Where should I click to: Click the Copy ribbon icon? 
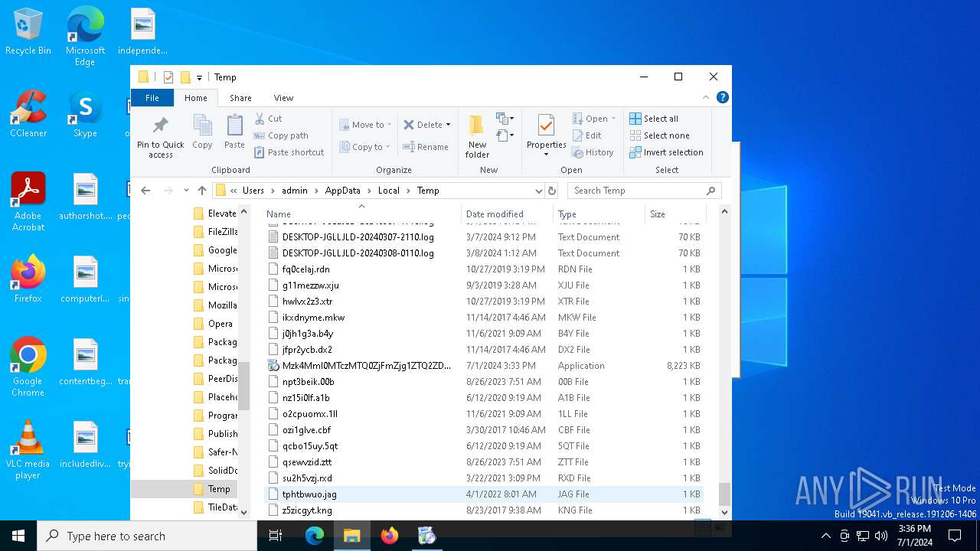pos(202,132)
